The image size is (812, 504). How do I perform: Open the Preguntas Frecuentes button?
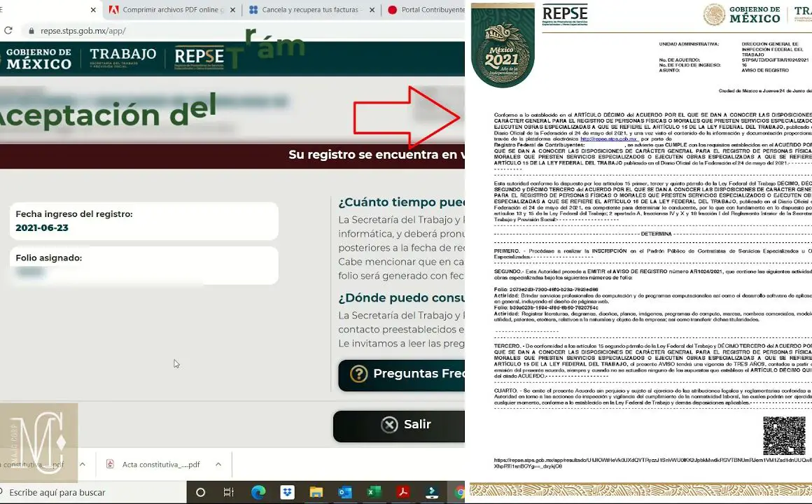click(x=401, y=374)
